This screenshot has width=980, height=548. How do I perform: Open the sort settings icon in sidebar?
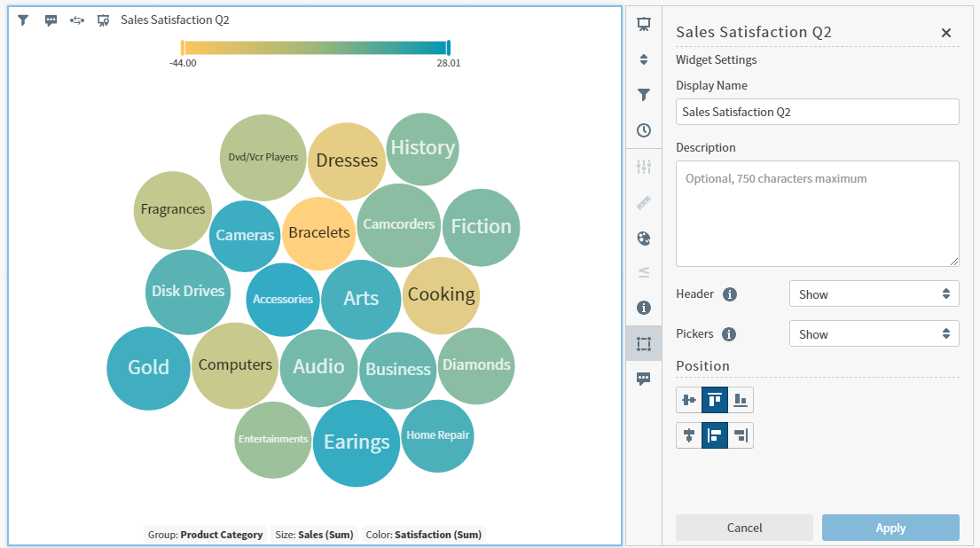point(644,59)
